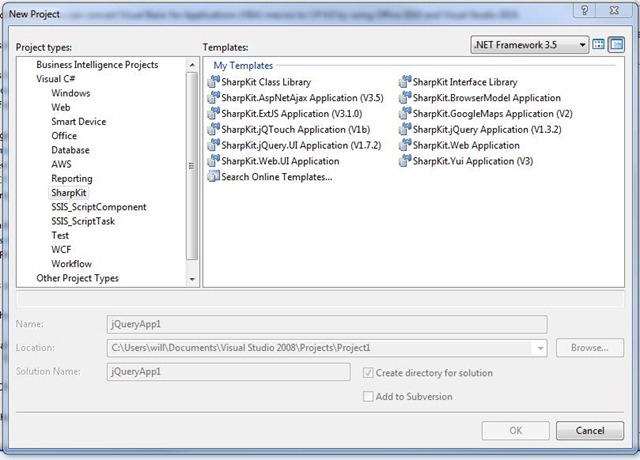
Task: Click the project types scroll up arrow
Action: point(192,65)
